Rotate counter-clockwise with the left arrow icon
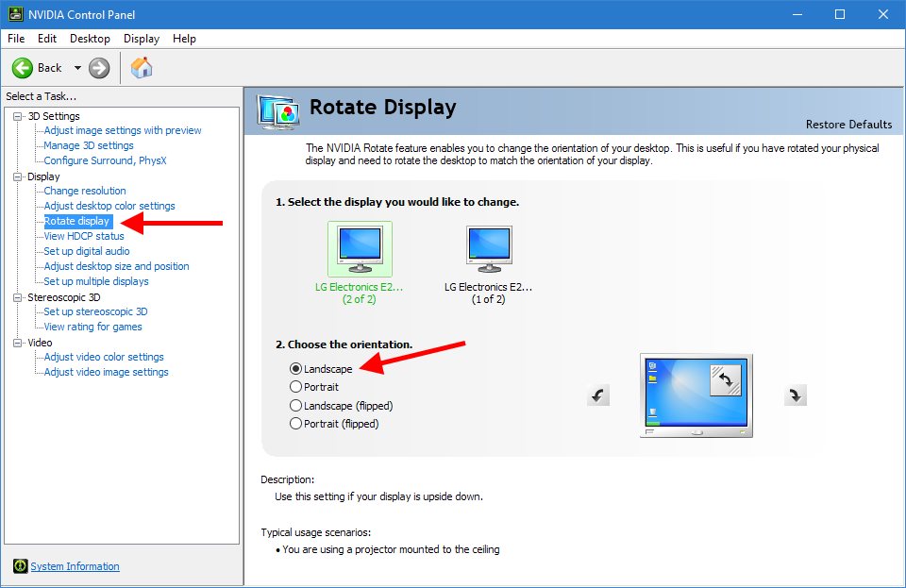 pyautogui.click(x=598, y=395)
